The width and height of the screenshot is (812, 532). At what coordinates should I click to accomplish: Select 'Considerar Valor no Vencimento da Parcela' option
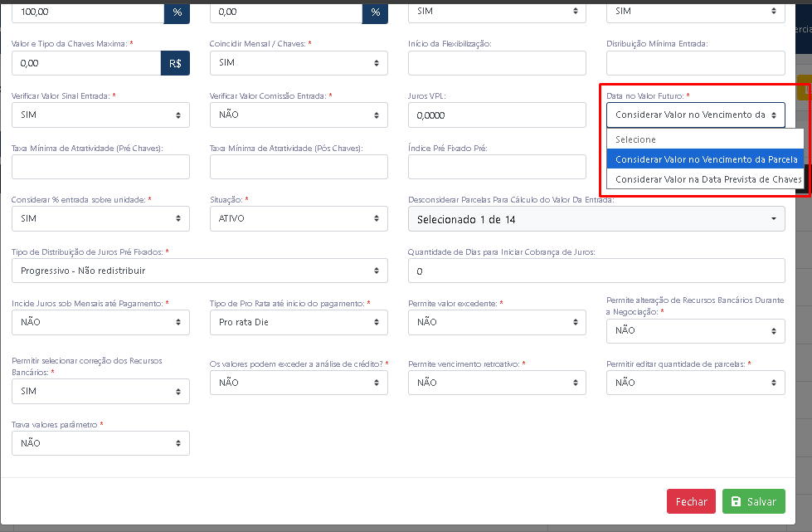(x=705, y=159)
